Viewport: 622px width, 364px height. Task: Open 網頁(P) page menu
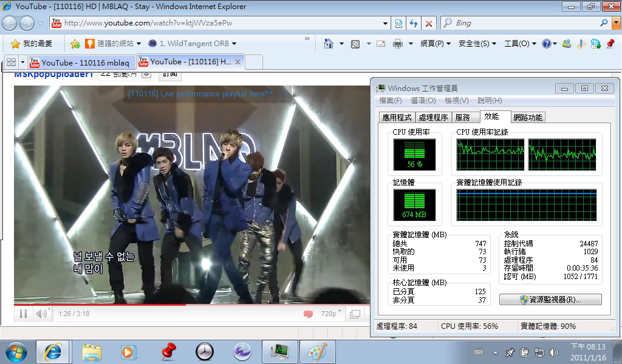(x=436, y=44)
